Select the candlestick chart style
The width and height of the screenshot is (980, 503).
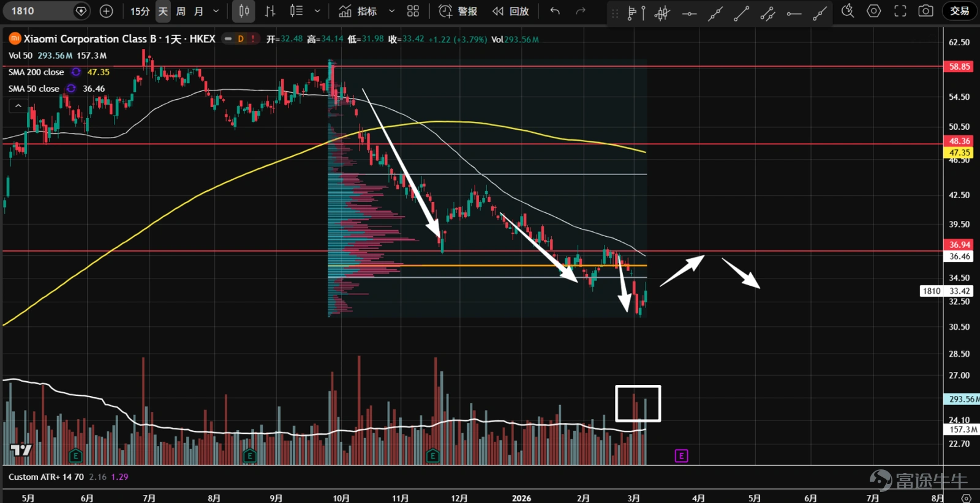point(244,11)
